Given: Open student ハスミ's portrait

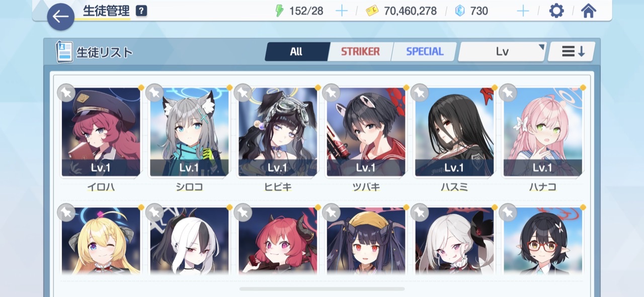Looking at the screenshot, I should 454,132.
